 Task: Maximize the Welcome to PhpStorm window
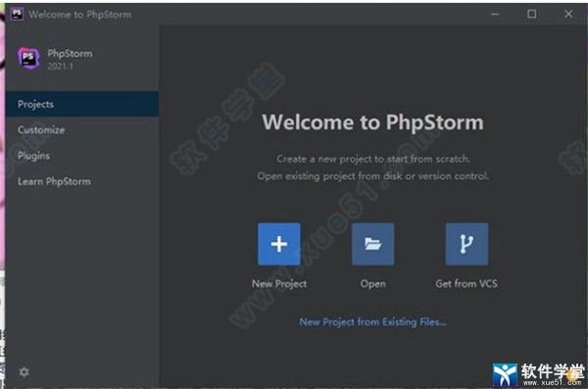[x=532, y=15]
